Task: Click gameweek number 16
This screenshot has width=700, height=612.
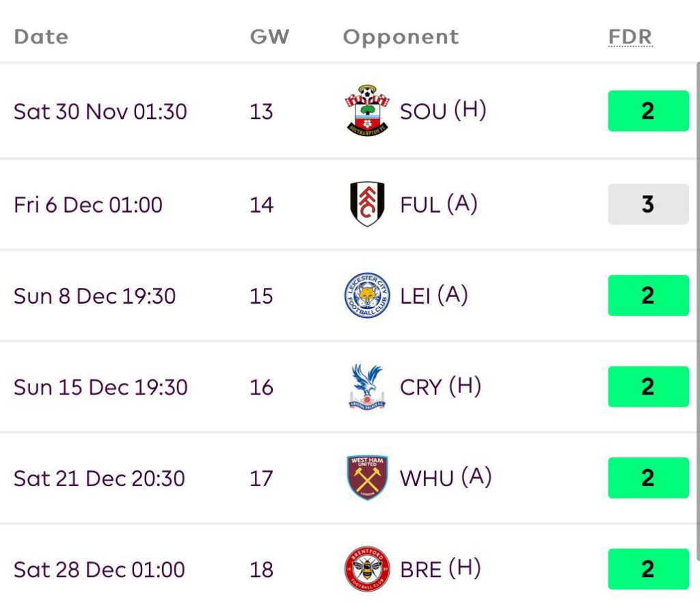Action: pyautogui.click(x=261, y=388)
